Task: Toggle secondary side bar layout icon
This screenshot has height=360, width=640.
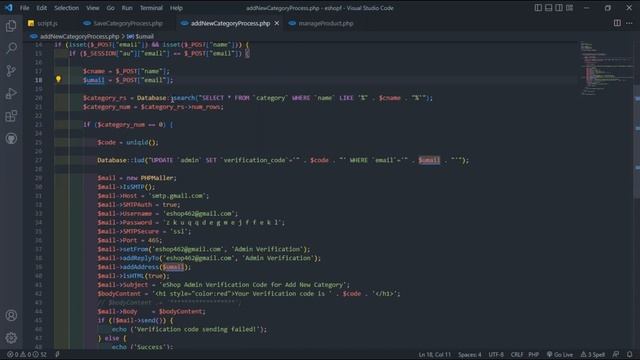Action: pyautogui.click(x=559, y=8)
